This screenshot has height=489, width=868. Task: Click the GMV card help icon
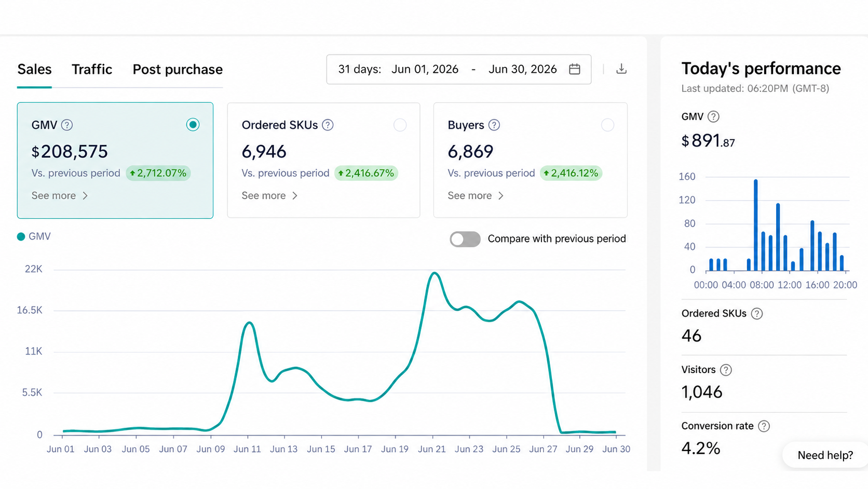(67, 125)
